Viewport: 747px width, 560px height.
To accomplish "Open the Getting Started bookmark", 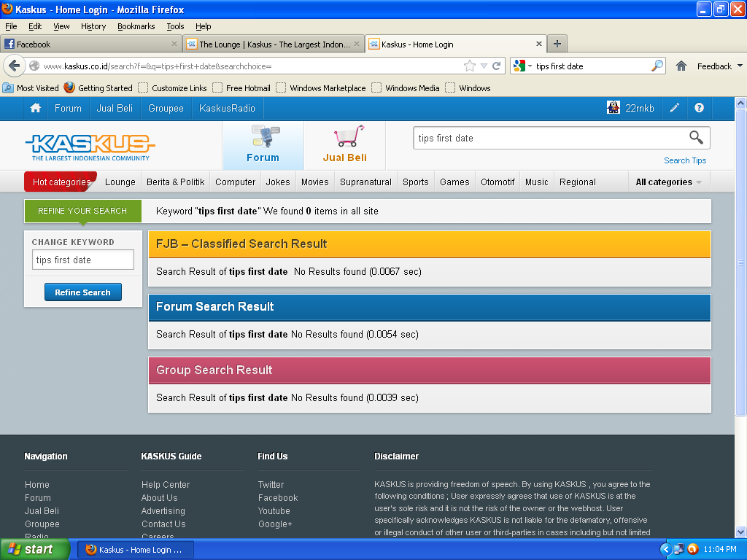I will point(98,88).
